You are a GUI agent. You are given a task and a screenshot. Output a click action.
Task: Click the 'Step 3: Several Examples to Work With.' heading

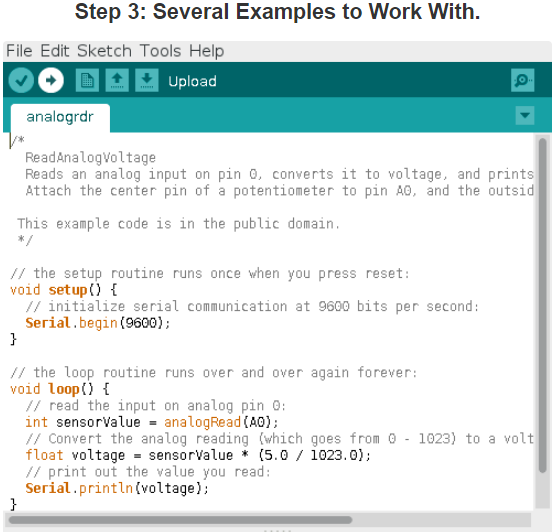tap(277, 12)
